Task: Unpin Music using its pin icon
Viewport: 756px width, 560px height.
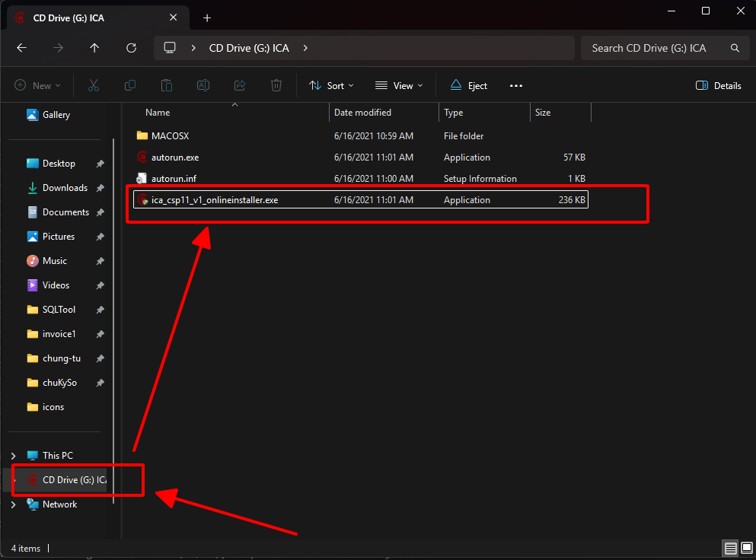Action: tap(100, 261)
